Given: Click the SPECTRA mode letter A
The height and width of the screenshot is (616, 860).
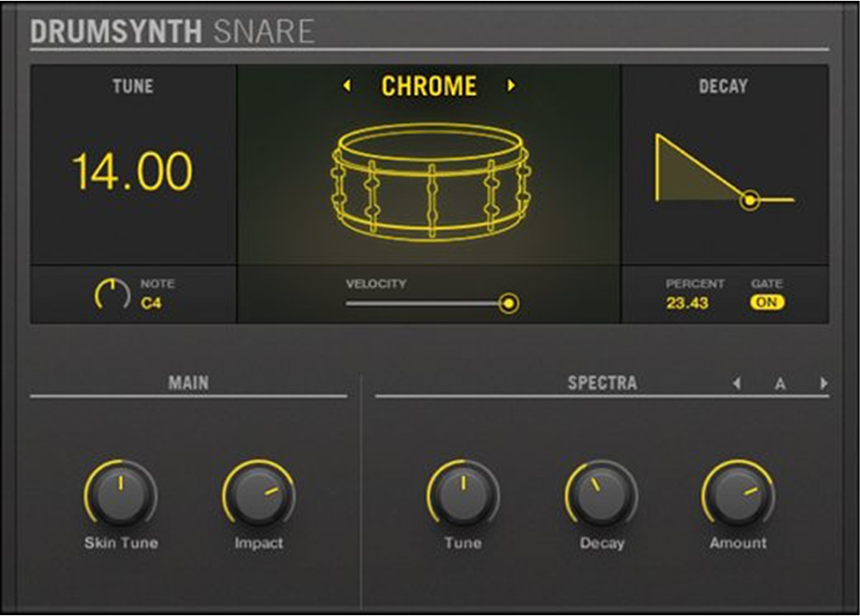Looking at the screenshot, I should click(x=780, y=384).
